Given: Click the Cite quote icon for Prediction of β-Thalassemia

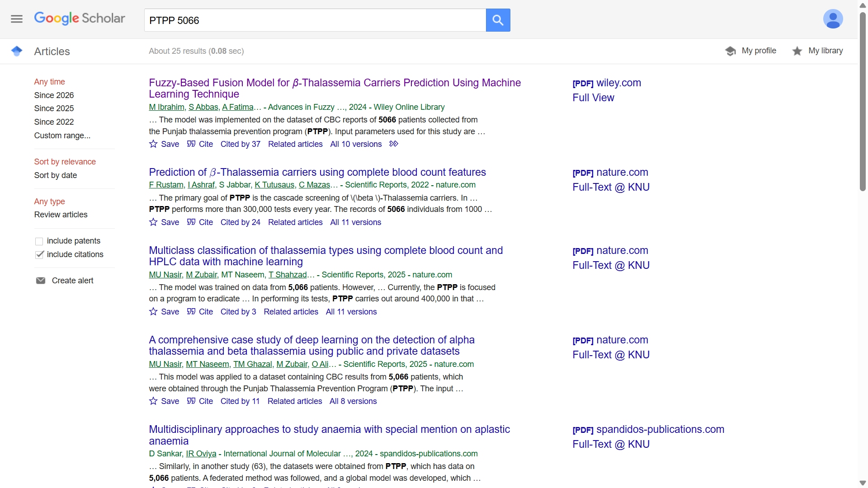Looking at the screenshot, I should pos(191,222).
